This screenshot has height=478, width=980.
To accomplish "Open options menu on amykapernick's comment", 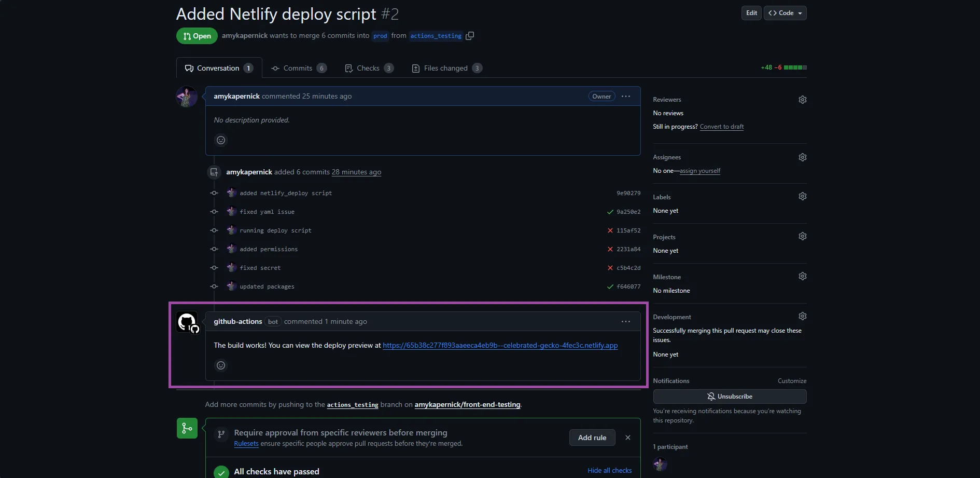I will (x=625, y=97).
